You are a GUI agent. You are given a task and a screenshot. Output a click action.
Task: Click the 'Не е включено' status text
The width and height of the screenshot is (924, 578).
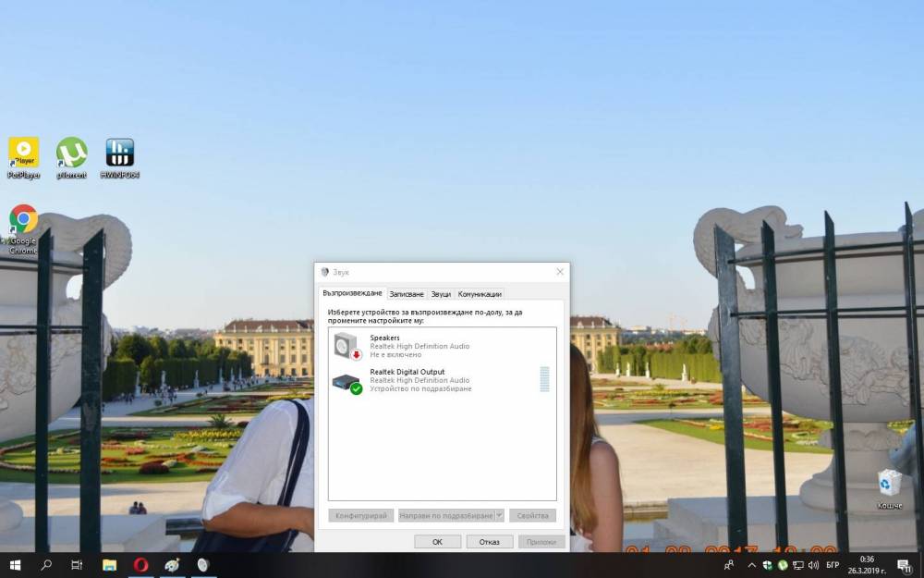[395, 355]
